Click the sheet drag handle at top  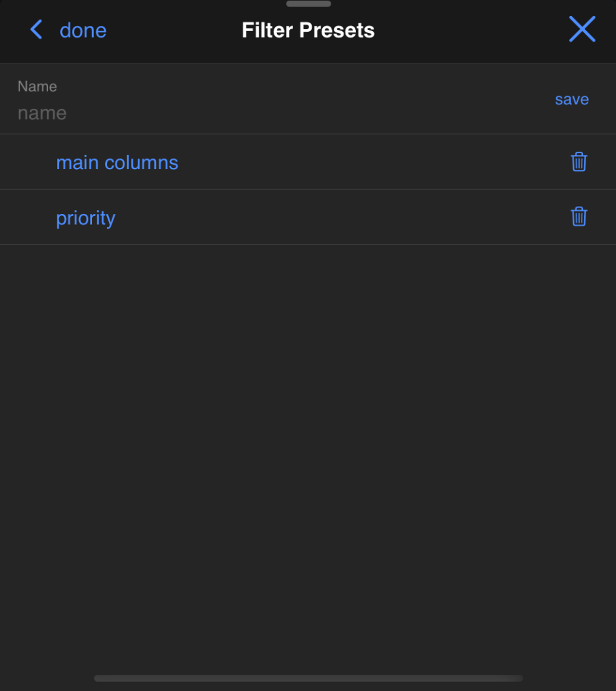[x=308, y=4]
